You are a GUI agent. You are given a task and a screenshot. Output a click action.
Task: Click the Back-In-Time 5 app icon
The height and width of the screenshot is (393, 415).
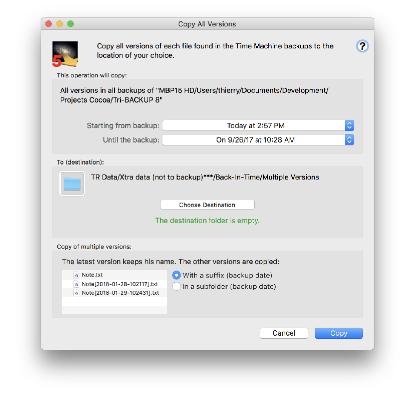[65, 54]
